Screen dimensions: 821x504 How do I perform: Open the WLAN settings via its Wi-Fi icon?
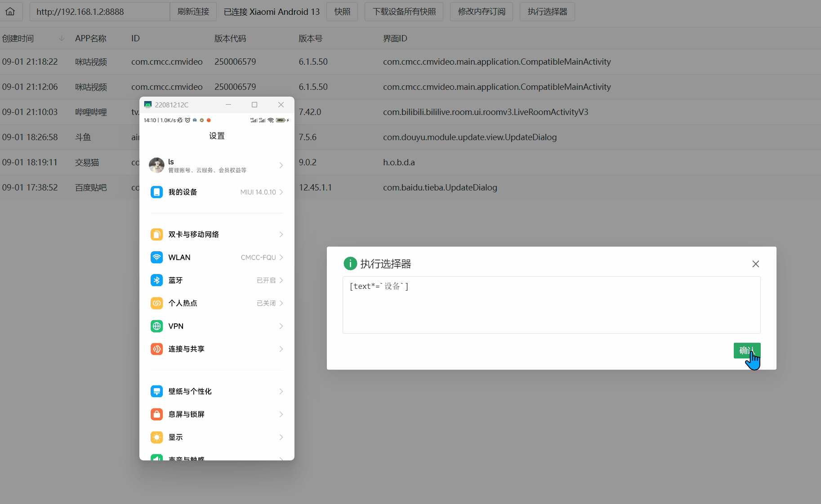tap(156, 257)
